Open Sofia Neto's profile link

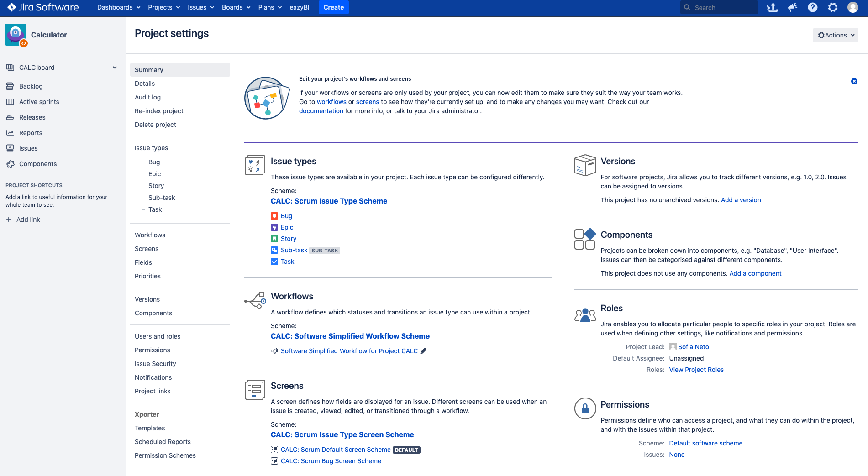[x=694, y=347]
